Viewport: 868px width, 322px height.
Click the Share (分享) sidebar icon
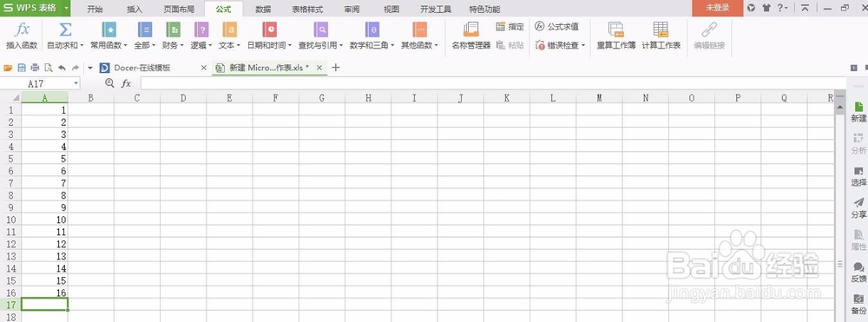[858, 208]
